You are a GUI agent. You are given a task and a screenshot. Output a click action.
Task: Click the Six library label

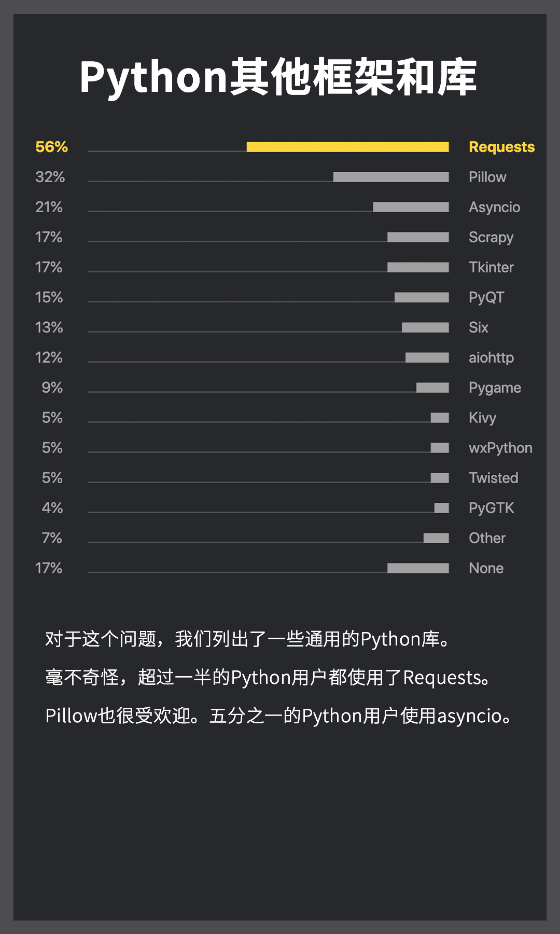479,327
